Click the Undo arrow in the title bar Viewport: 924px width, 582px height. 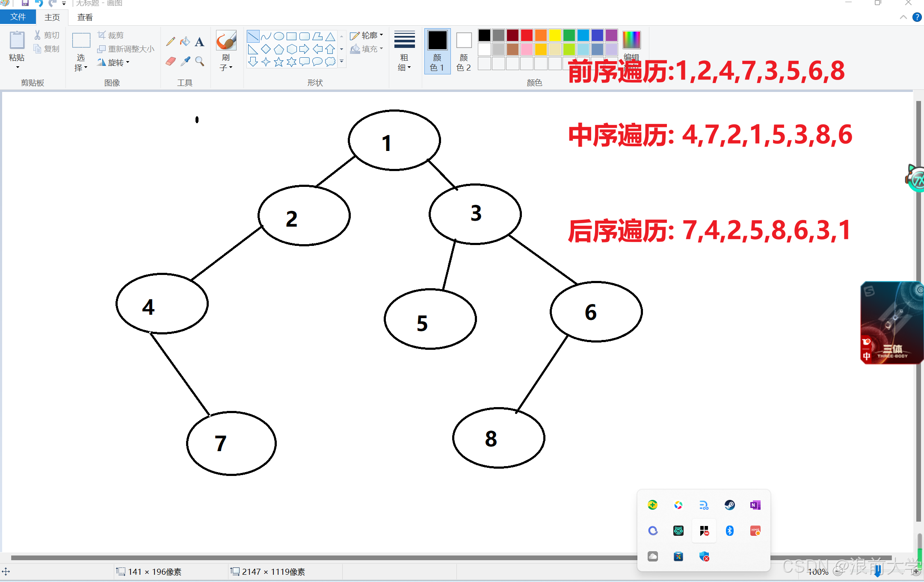[38, 3]
